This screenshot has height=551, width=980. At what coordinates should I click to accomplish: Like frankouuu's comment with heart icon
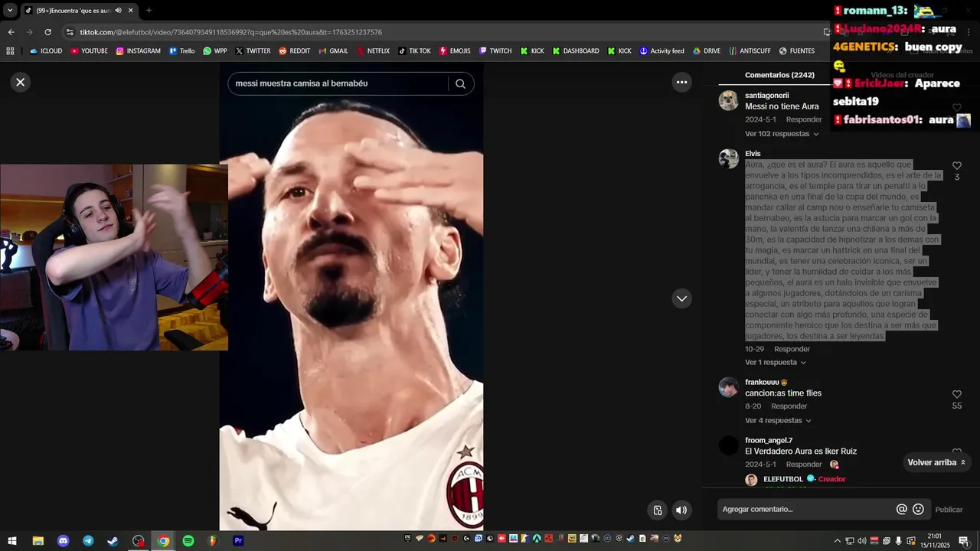pyautogui.click(x=956, y=394)
